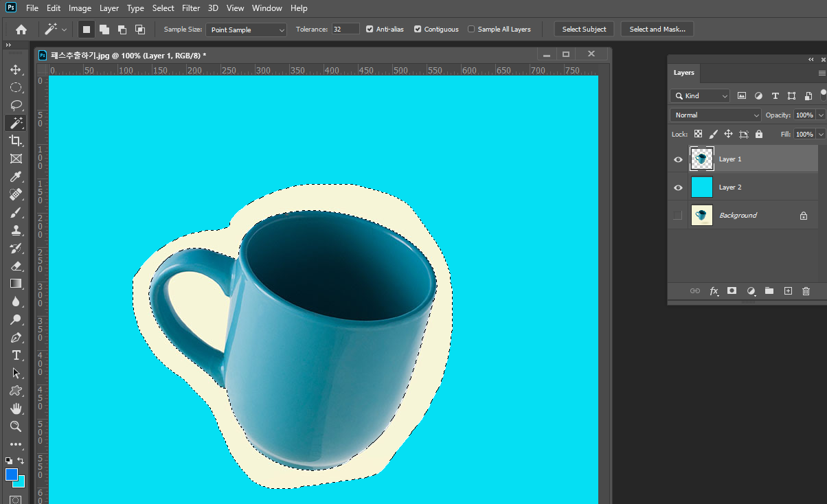The width and height of the screenshot is (827, 504).
Task: Open the Select menu
Action: click(163, 8)
